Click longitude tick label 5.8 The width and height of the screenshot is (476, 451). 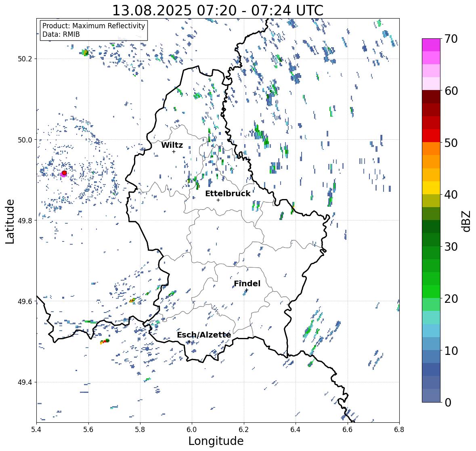pyautogui.click(x=140, y=430)
